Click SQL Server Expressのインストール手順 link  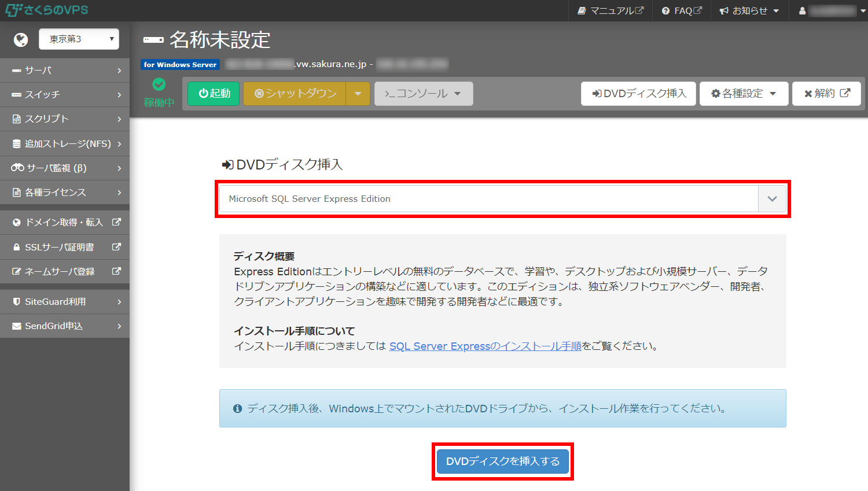tap(485, 346)
